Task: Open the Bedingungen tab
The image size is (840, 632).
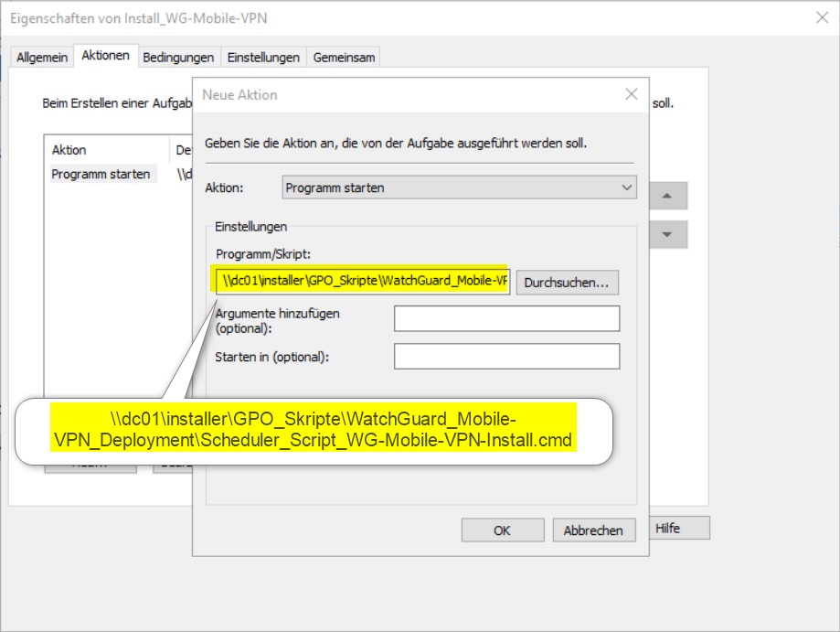Action: click(178, 58)
